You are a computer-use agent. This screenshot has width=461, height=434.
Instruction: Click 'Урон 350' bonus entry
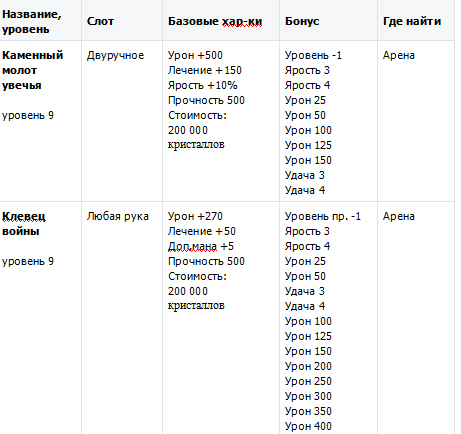point(308,411)
